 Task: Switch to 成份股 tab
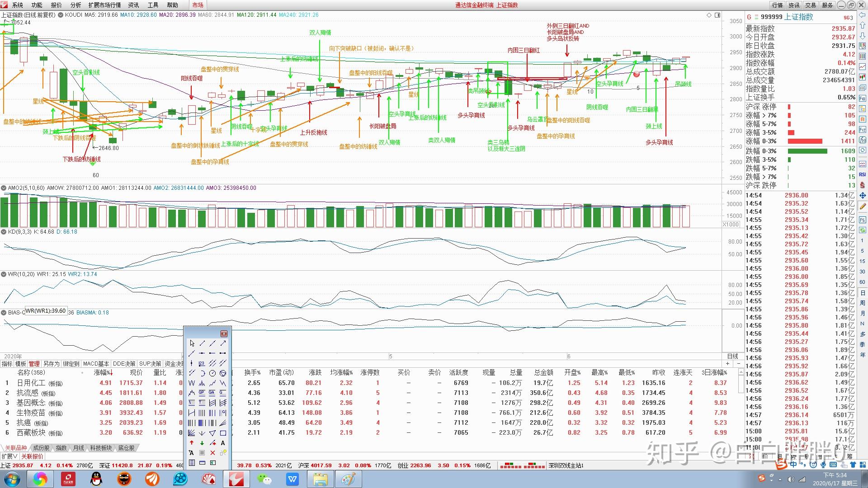(41, 448)
